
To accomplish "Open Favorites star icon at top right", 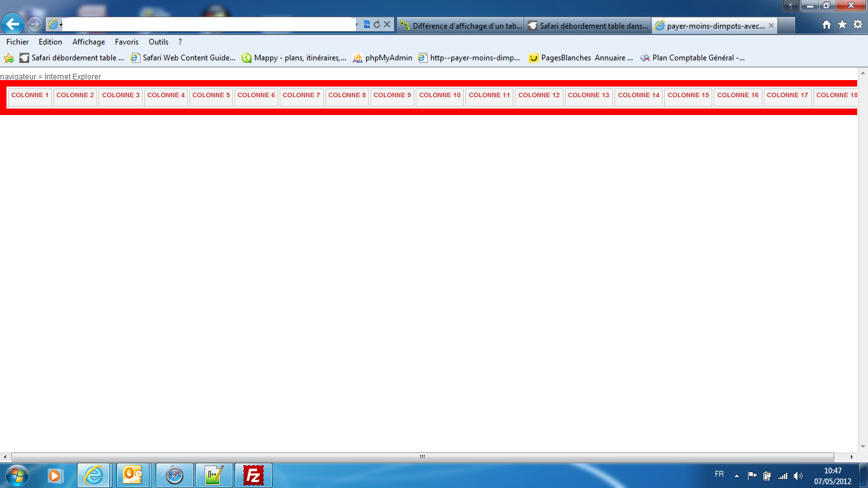I will coord(842,25).
